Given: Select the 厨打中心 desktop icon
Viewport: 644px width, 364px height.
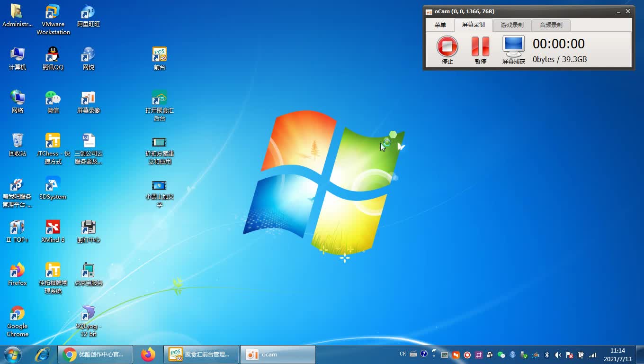Looking at the screenshot, I should tap(89, 231).
